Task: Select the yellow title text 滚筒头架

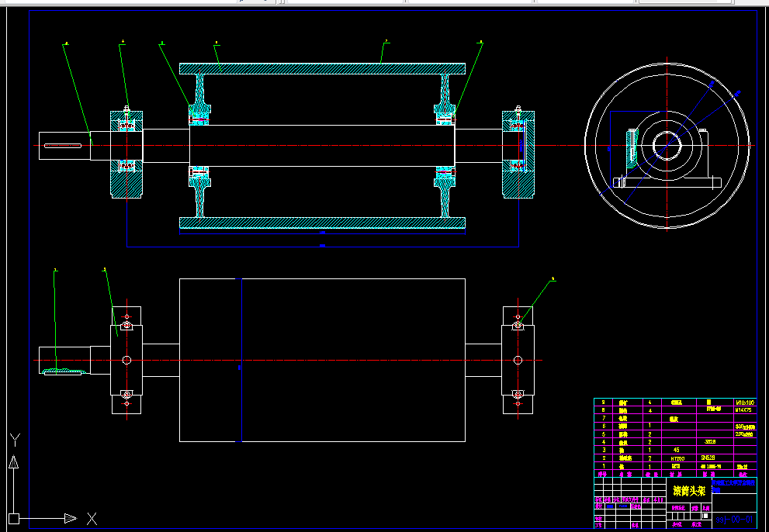Action: [x=689, y=491]
